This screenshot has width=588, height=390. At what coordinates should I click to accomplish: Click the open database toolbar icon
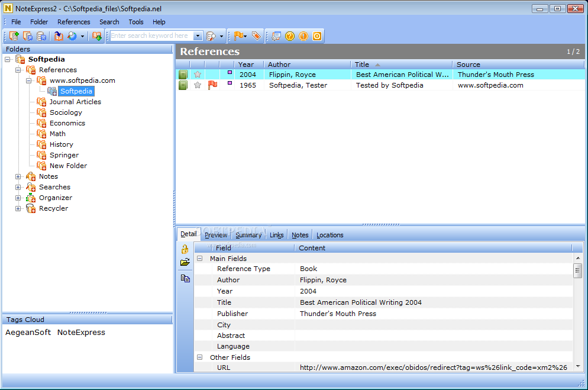pos(28,36)
